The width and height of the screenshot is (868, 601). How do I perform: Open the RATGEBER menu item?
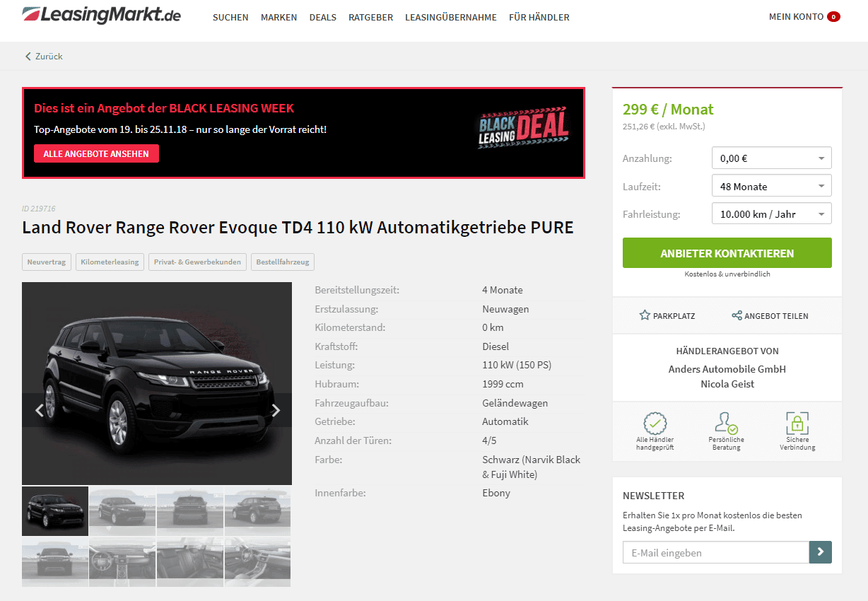[x=370, y=17]
